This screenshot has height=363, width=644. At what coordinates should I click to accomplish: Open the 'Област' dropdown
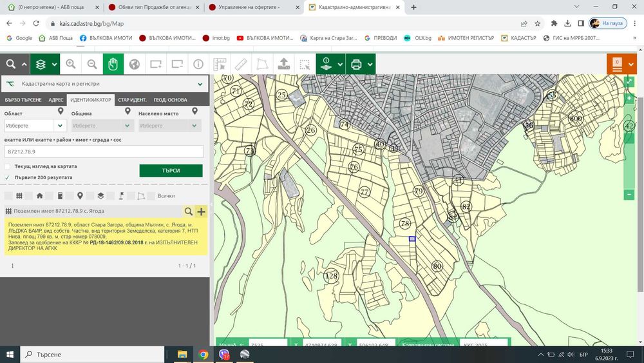(35, 126)
